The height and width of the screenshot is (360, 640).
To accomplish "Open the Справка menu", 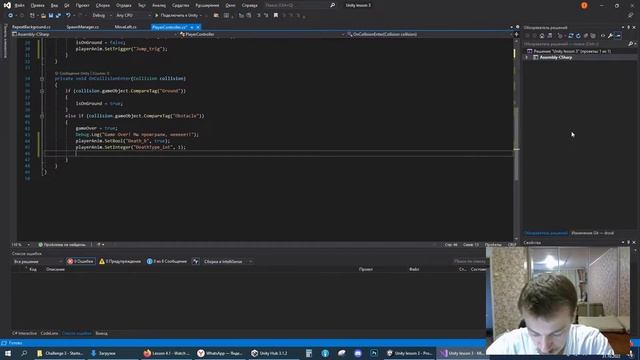I will coord(249,5).
